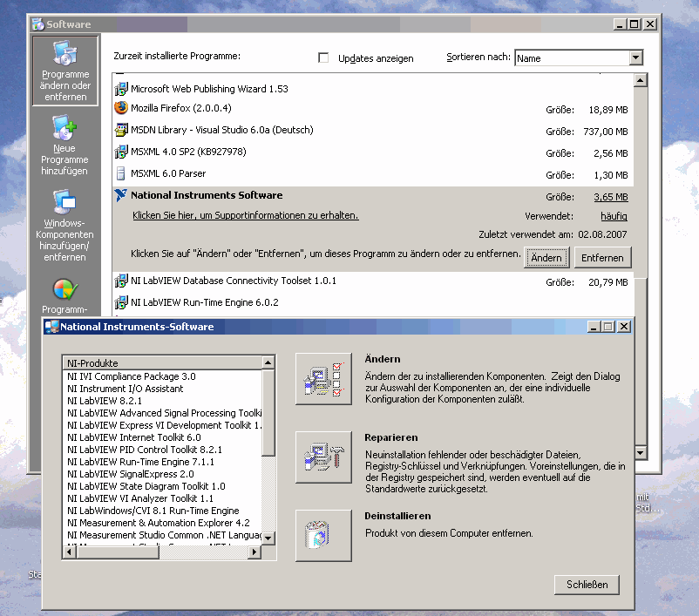Click the MSDN Library program icon
Image resolution: width=699 pixels, height=616 pixels.
(121, 130)
